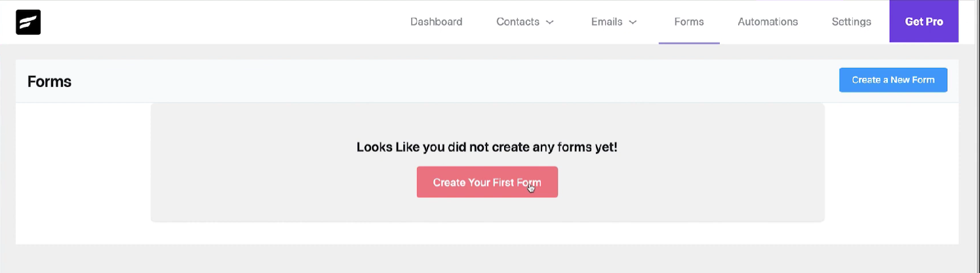Open the Dashboard page
Image resolution: width=980 pixels, height=273 pixels.
click(436, 22)
